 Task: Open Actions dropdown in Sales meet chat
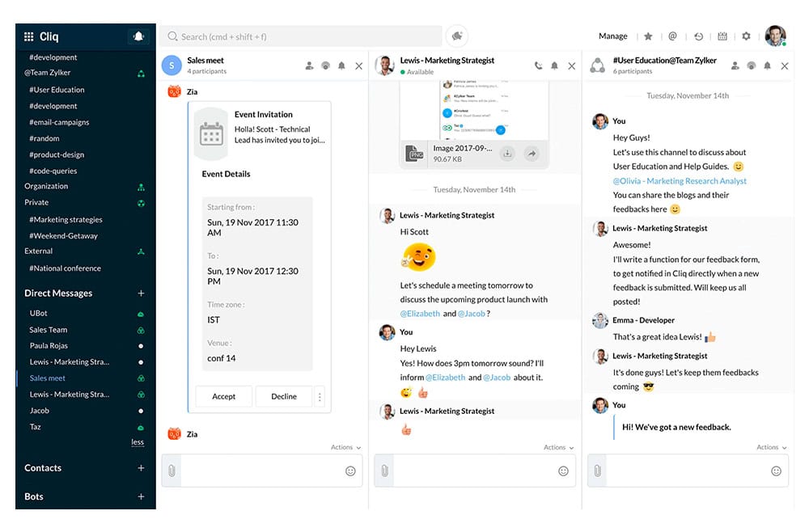[x=345, y=447]
